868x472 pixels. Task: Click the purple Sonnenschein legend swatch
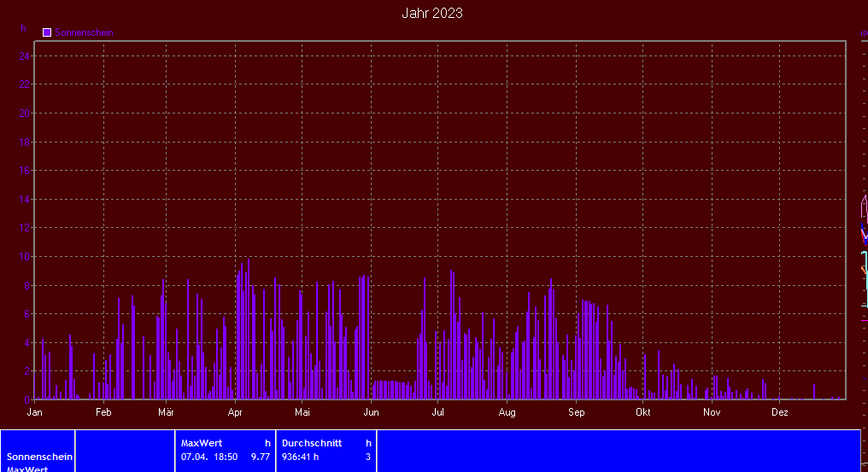click(47, 32)
